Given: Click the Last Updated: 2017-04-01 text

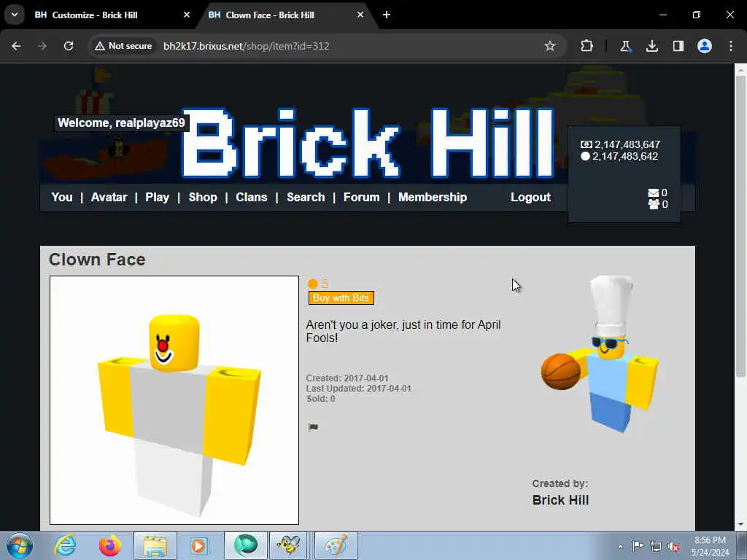Looking at the screenshot, I should pyautogui.click(x=359, y=389).
